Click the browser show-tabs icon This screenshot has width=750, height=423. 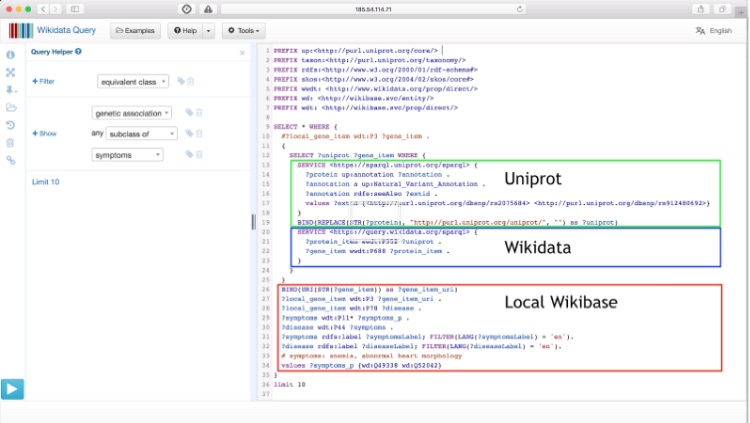(722, 9)
